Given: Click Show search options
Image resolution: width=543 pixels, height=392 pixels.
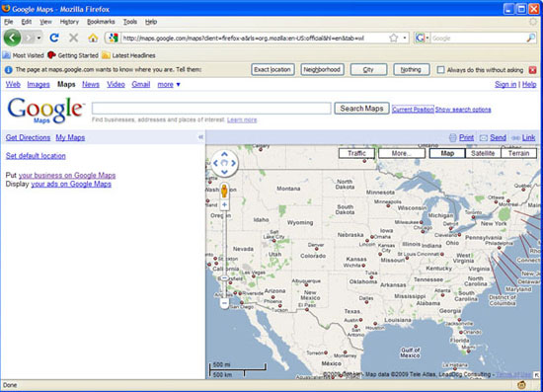Looking at the screenshot, I should pos(463,110).
